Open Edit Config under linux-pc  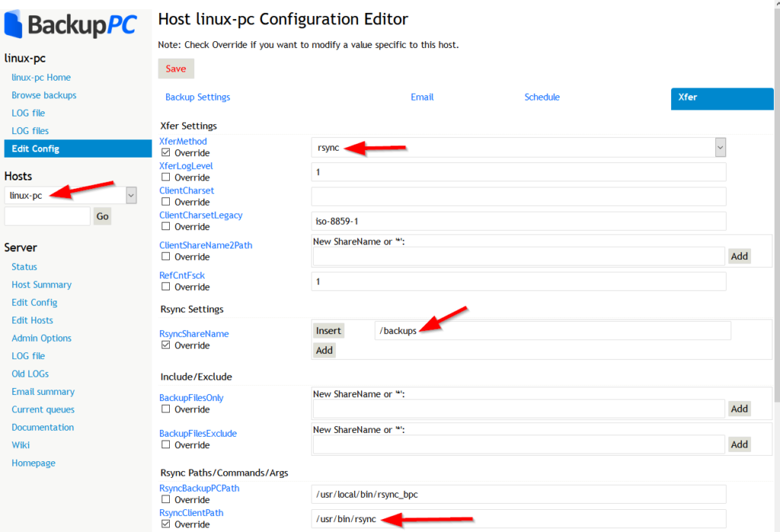click(x=78, y=148)
